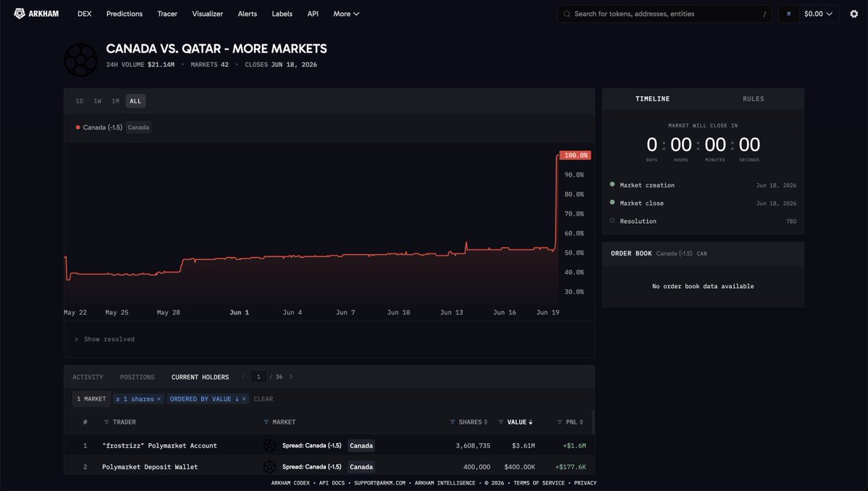Screen dimensions: 868x491
Task: Switch to the Activity tab
Action: [88, 377]
